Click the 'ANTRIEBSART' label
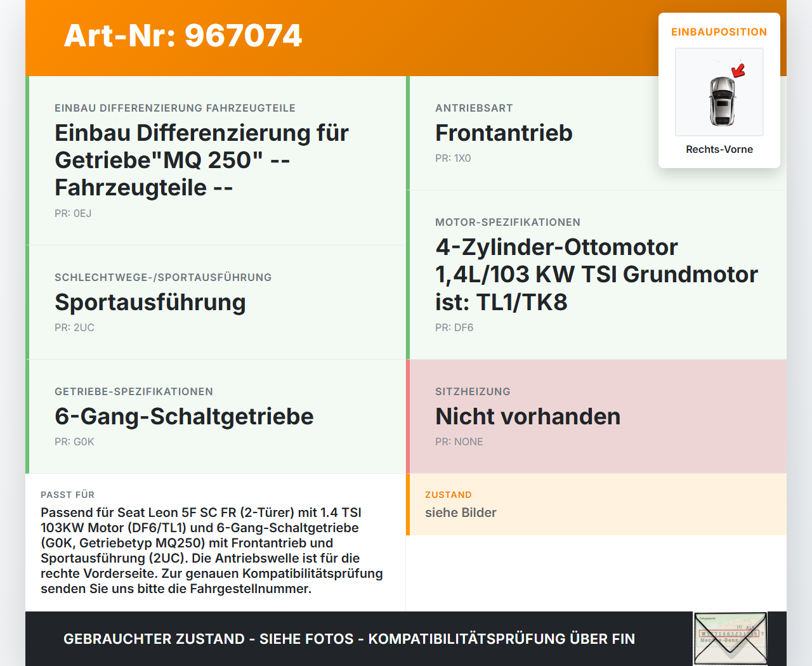This screenshot has height=666, width=812. 474,108
